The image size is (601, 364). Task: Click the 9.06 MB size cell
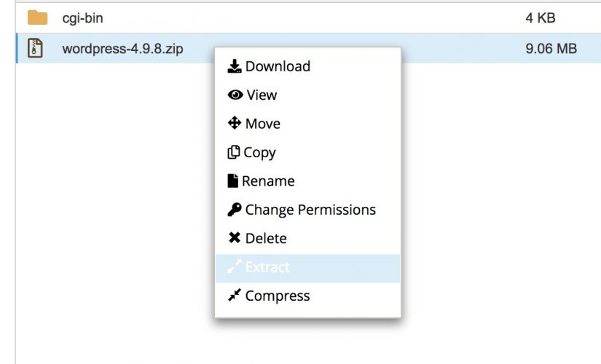551,49
